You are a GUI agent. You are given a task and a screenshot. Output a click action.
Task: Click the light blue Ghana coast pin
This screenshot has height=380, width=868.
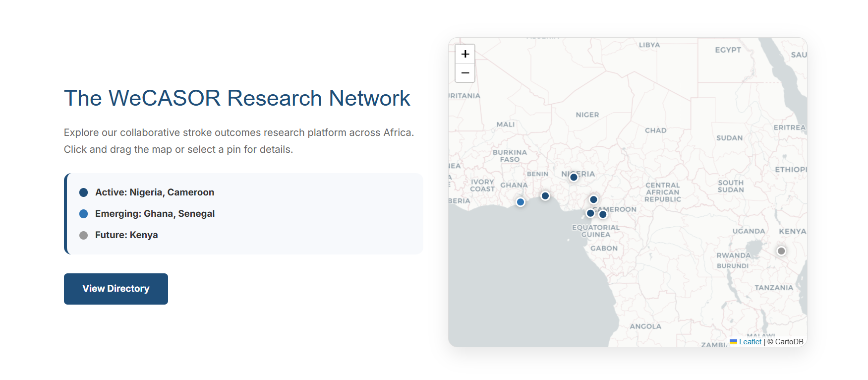coord(521,202)
